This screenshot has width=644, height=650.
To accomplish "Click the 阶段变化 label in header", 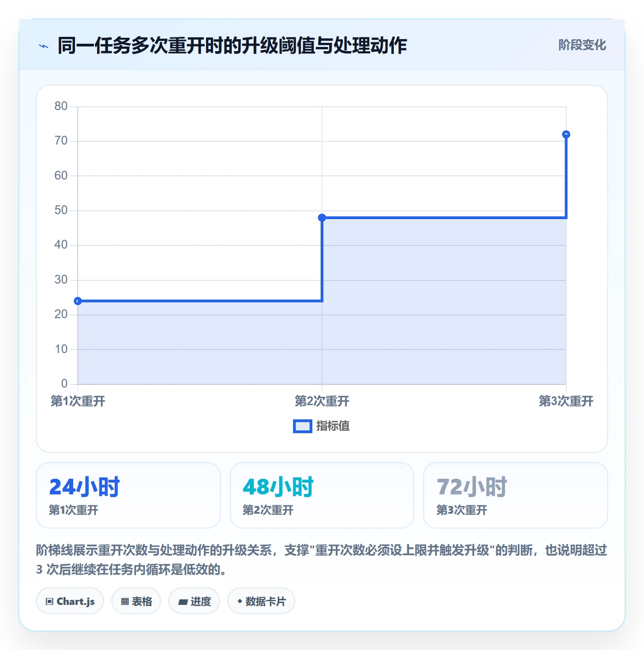I will pyautogui.click(x=582, y=45).
